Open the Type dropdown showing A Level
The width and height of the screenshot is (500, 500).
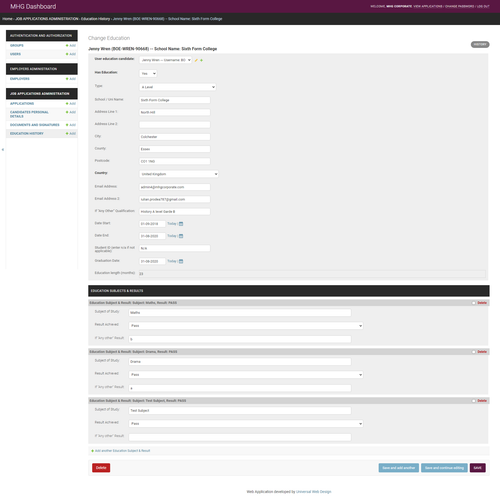tap(177, 87)
